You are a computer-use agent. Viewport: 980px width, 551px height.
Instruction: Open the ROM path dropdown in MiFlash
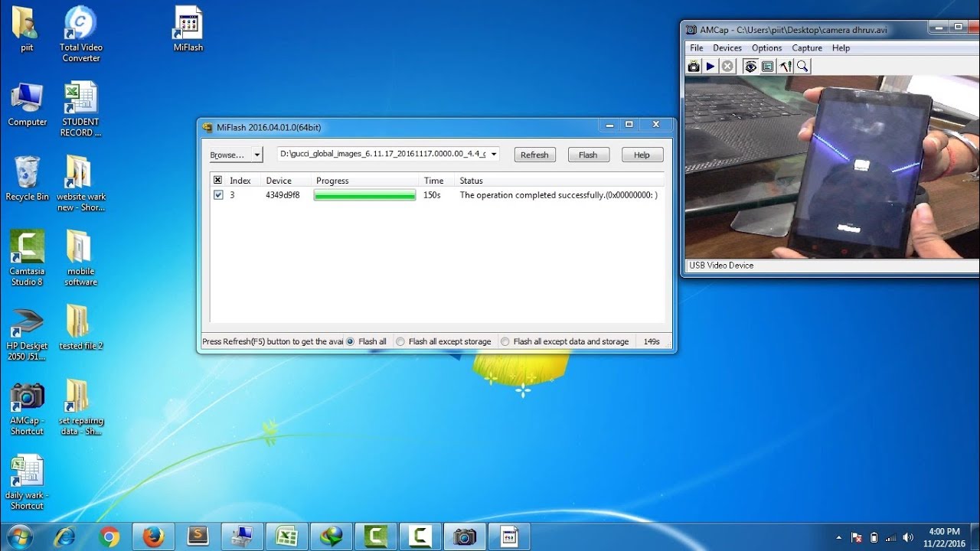[494, 154]
